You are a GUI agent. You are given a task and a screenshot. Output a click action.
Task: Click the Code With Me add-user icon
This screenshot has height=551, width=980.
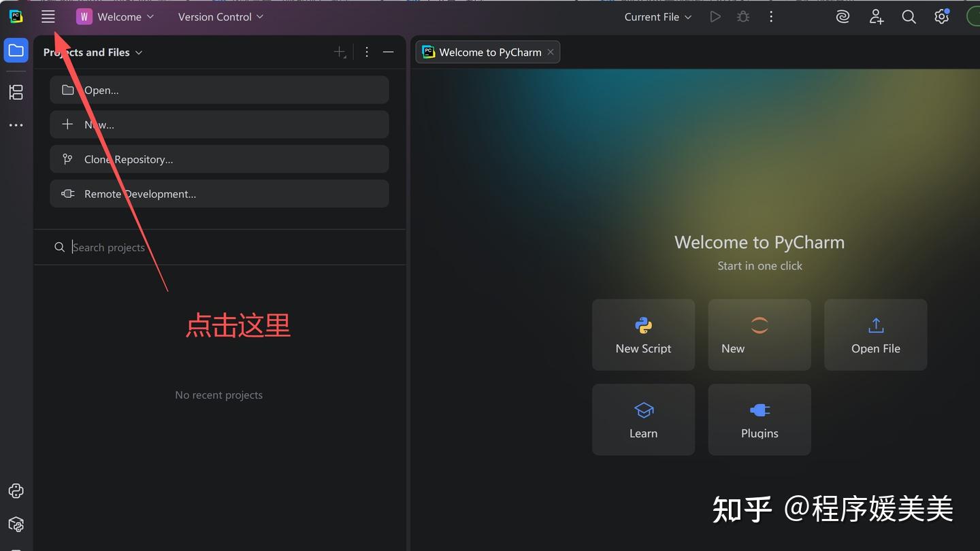pos(877,17)
